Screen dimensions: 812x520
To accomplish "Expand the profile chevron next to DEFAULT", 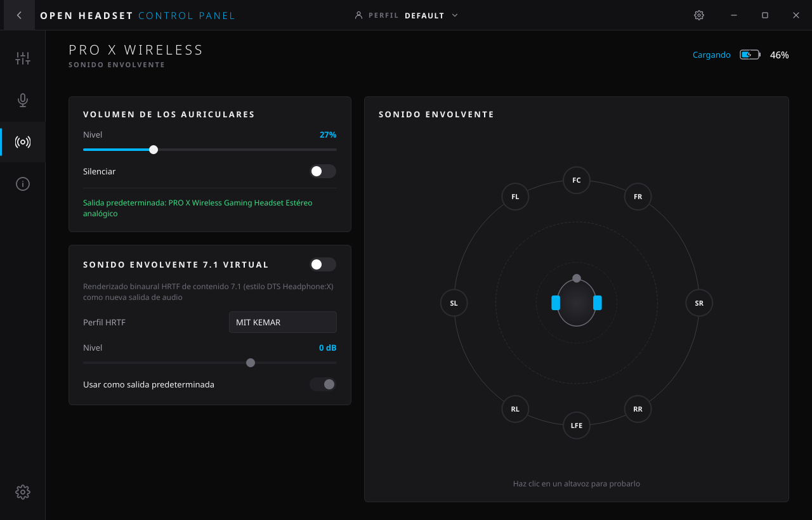I will pyautogui.click(x=455, y=15).
